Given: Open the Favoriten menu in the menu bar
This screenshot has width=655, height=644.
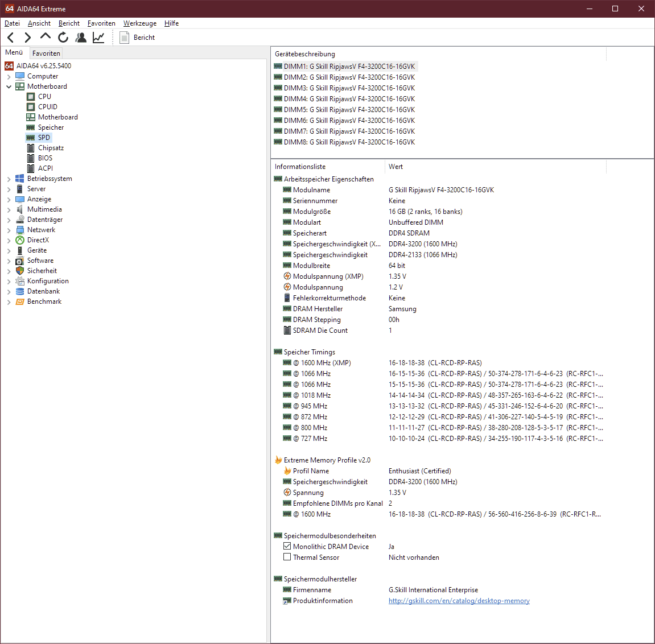Looking at the screenshot, I should [101, 23].
